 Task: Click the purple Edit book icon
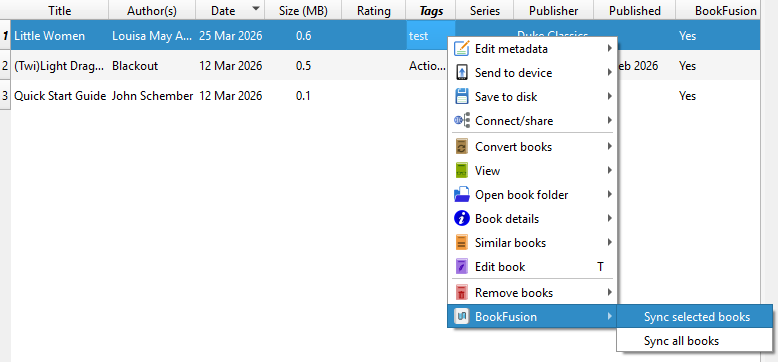[x=461, y=266]
